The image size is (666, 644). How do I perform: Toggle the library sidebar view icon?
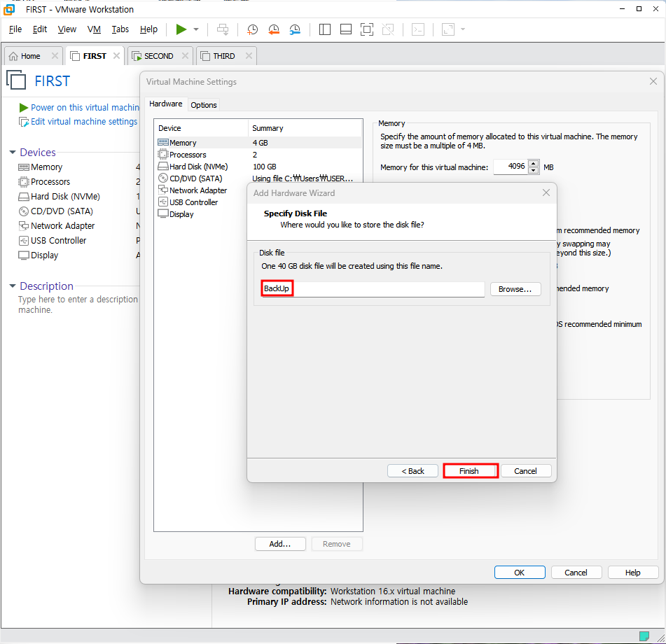click(325, 29)
